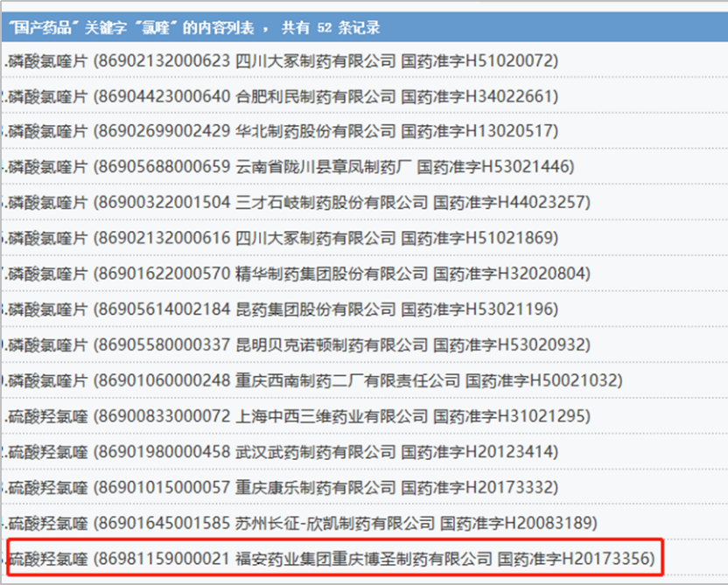This screenshot has width=728, height=585.
Task: Click the 重庆康乐制药有限公司 硫酸羟氯喹 record
Action: click(x=280, y=487)
